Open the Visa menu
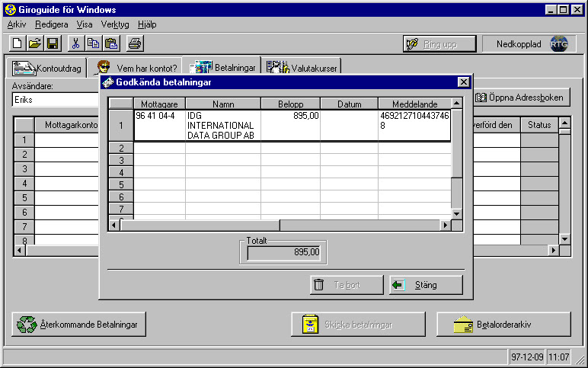The width and height of the screenshot is (588, 368). [85, 24]
